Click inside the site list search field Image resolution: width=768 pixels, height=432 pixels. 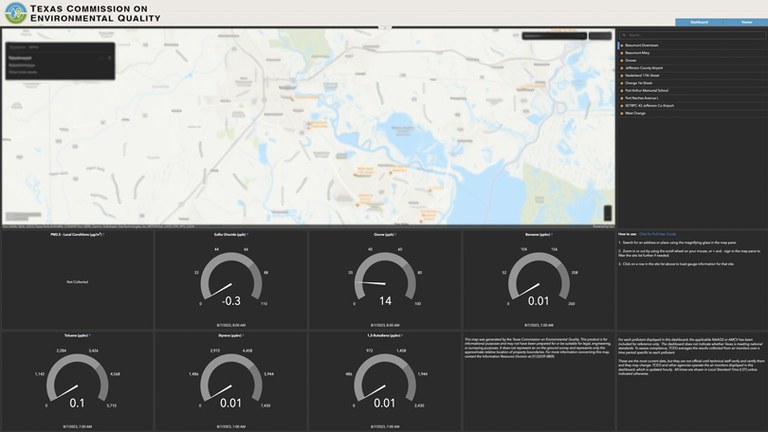point(690,35)
